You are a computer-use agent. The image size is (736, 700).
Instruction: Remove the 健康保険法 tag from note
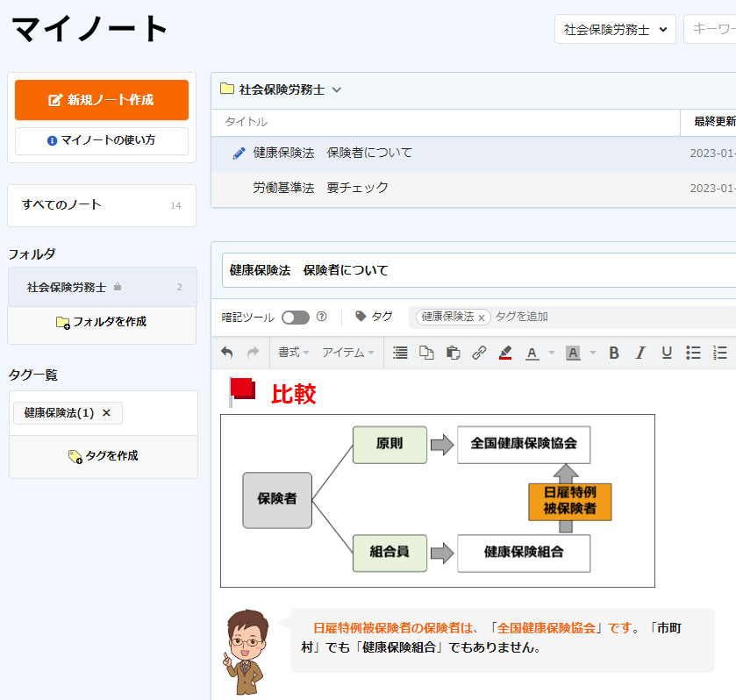click(x=482, y=318)
